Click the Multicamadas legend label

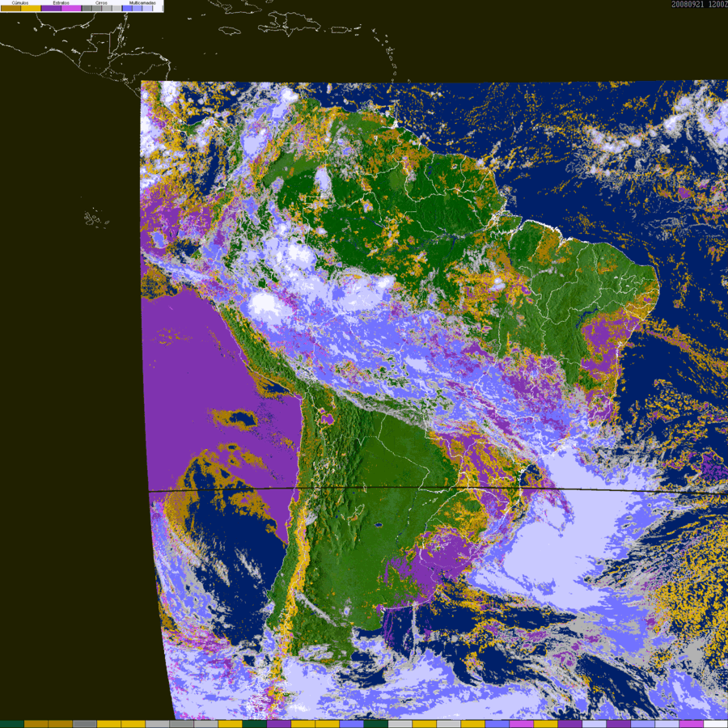(142, 2)
